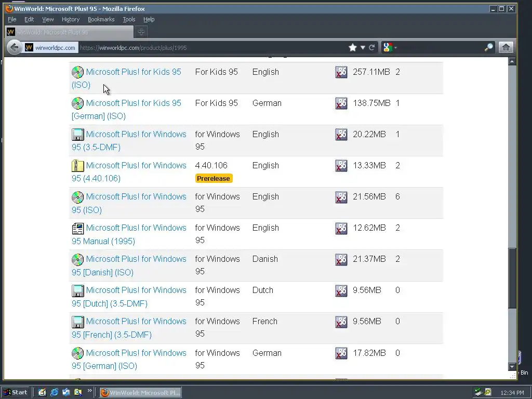The image size is (532, 399).
Task: Click the CD icon beside Windows 95 [German] (ISO)
Action: coord(78,353)
